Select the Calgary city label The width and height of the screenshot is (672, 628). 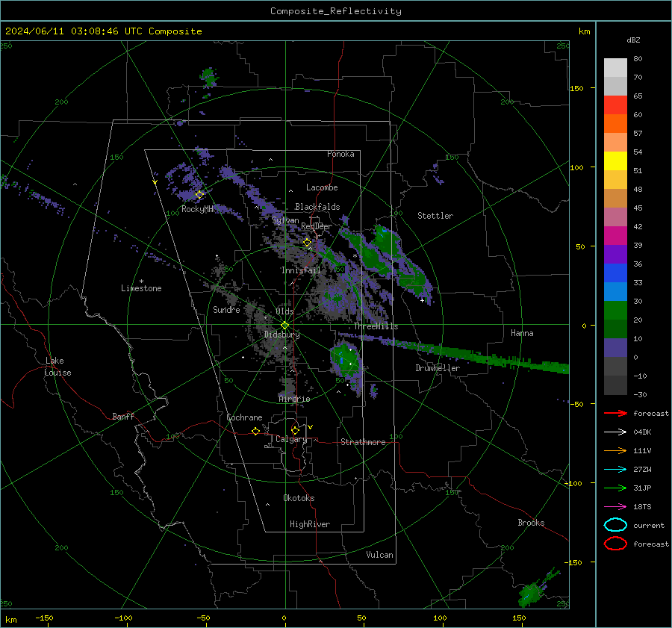[291, 440]
